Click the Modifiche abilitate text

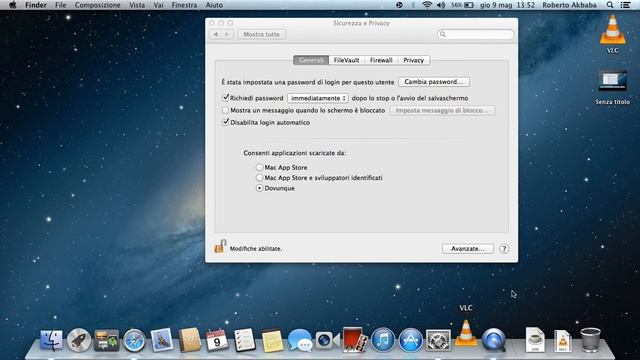(256, 249)
